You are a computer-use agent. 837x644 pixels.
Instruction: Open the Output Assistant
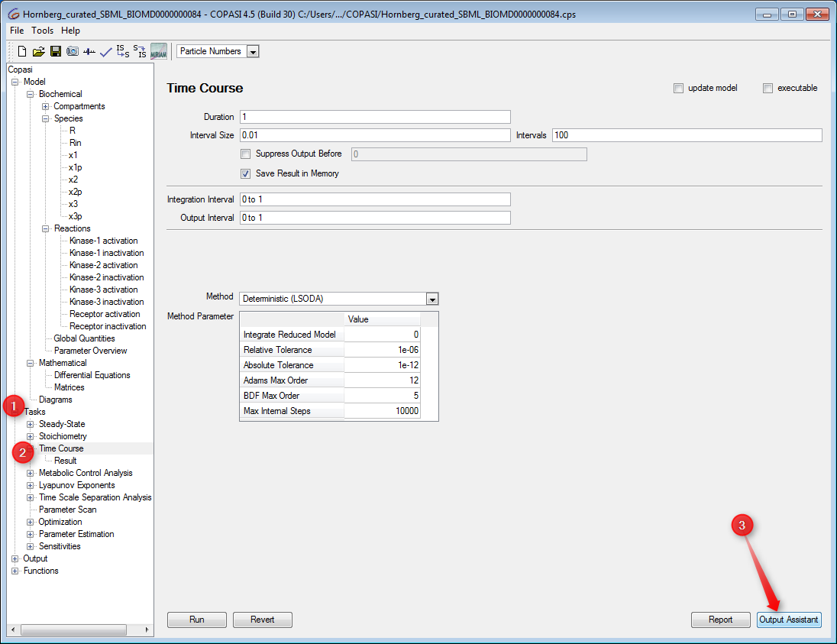pos(789,620)
